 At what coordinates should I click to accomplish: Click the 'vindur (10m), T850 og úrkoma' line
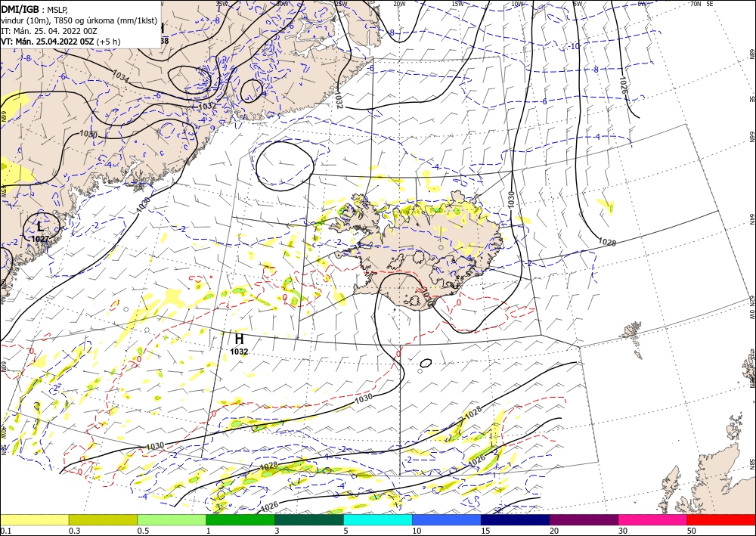pos(79,20)
